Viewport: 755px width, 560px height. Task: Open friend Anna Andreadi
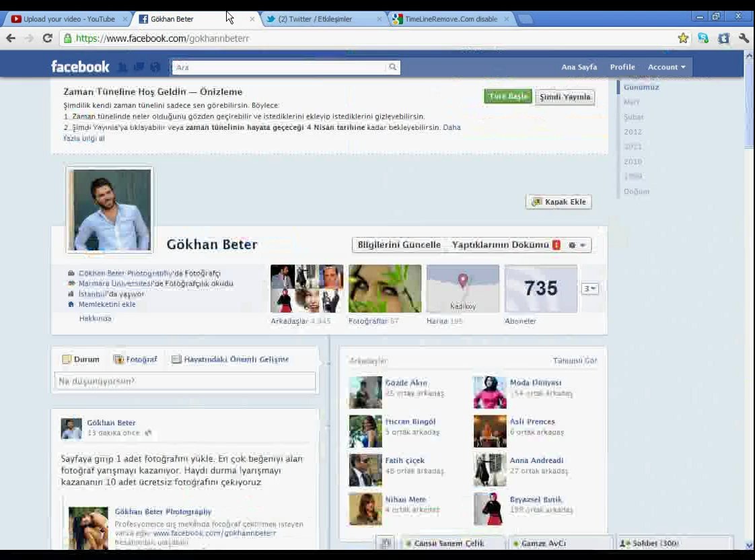tap(536, 461)
